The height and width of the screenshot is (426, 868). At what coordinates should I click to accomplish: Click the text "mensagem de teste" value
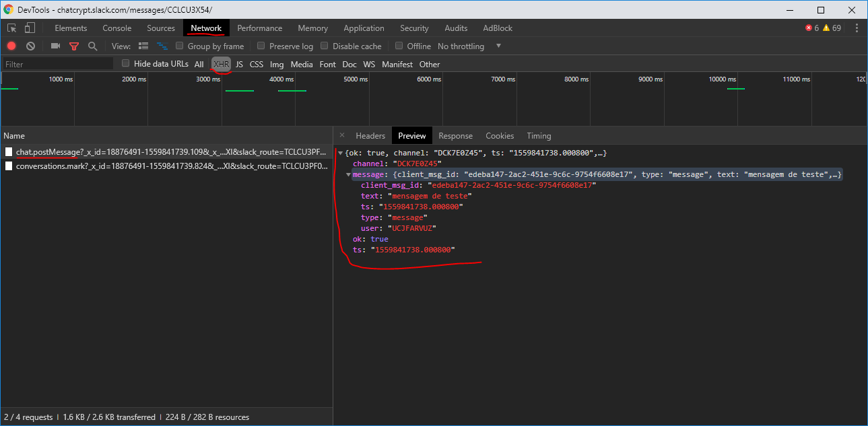[x=430, y=196]
